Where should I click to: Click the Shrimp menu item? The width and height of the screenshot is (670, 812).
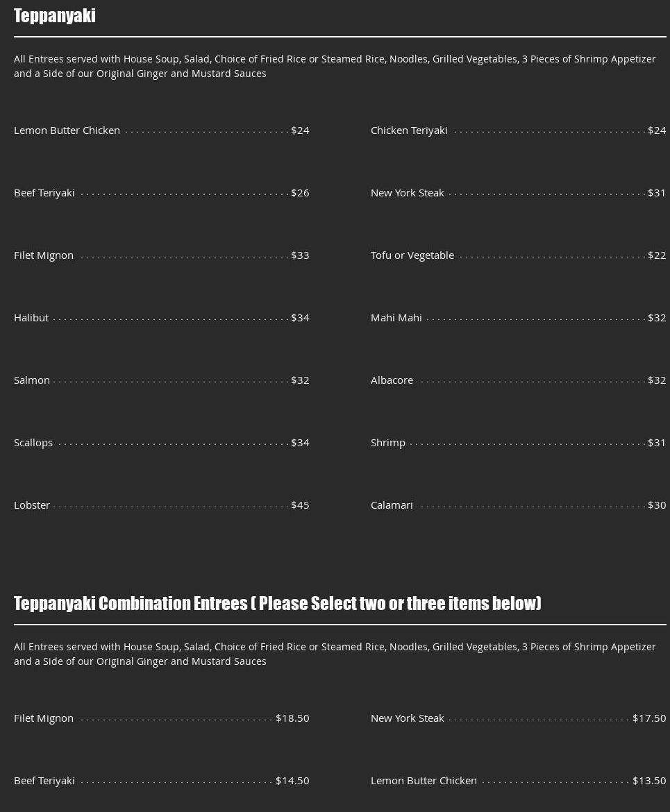point(388,443)
